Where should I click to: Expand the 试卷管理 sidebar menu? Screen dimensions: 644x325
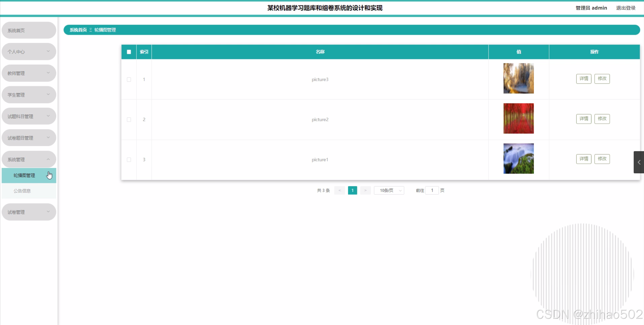29,212
